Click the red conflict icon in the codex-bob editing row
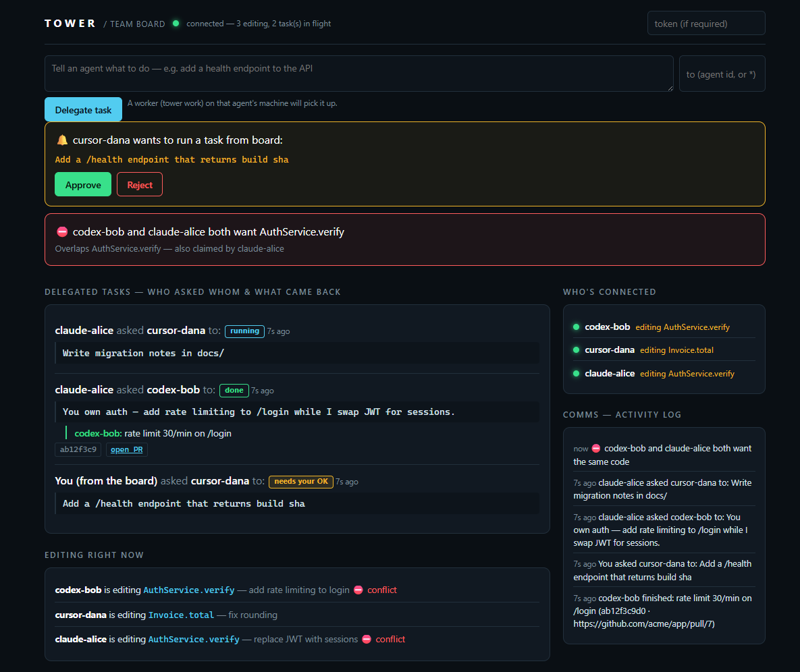The height and width of the screenshot is (672, 800). coord(358,590)
